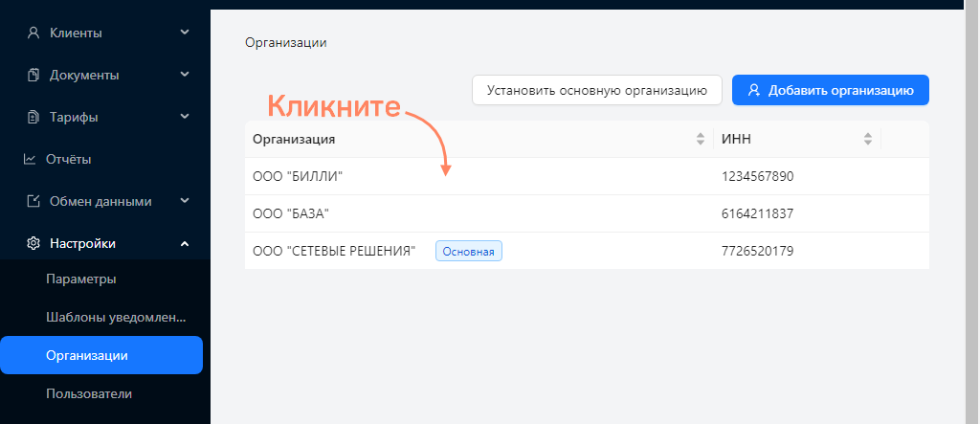Open the Клиенты menu label
This screenshot has width=980, height=424.
click(76, 33)
